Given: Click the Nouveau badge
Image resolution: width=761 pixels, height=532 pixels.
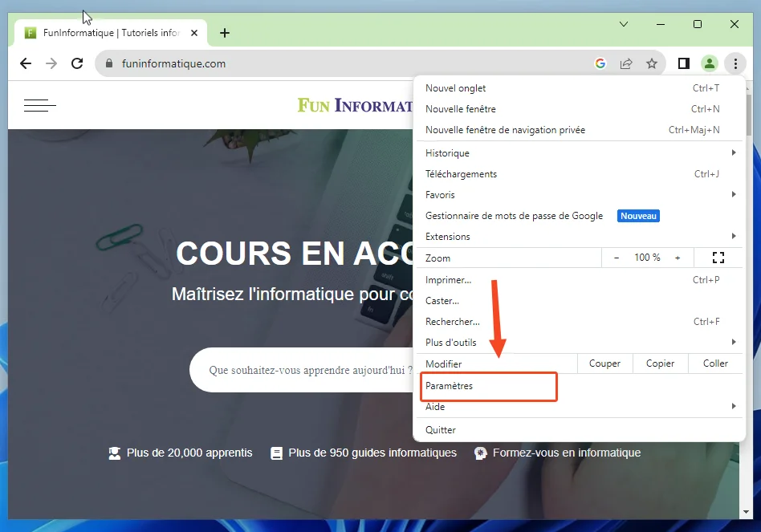Looking at the screenshot, I should tap(638, 216).
